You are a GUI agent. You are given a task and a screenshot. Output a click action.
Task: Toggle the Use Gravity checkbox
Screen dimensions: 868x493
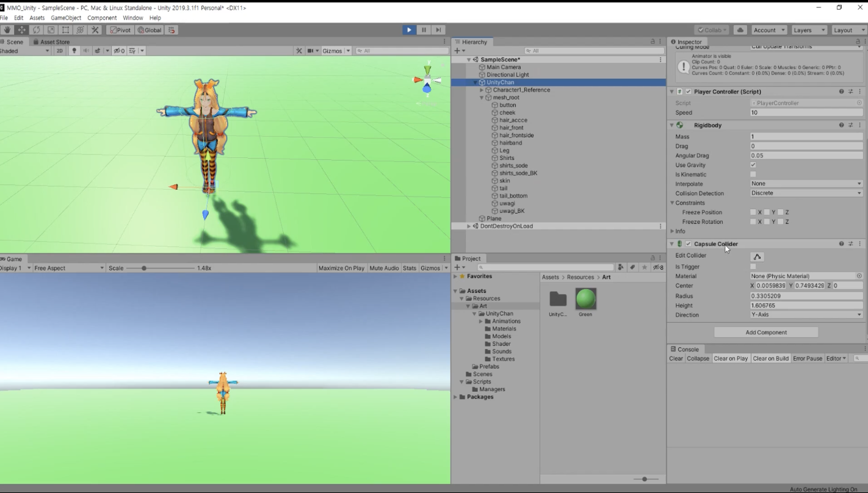(753, 165)
